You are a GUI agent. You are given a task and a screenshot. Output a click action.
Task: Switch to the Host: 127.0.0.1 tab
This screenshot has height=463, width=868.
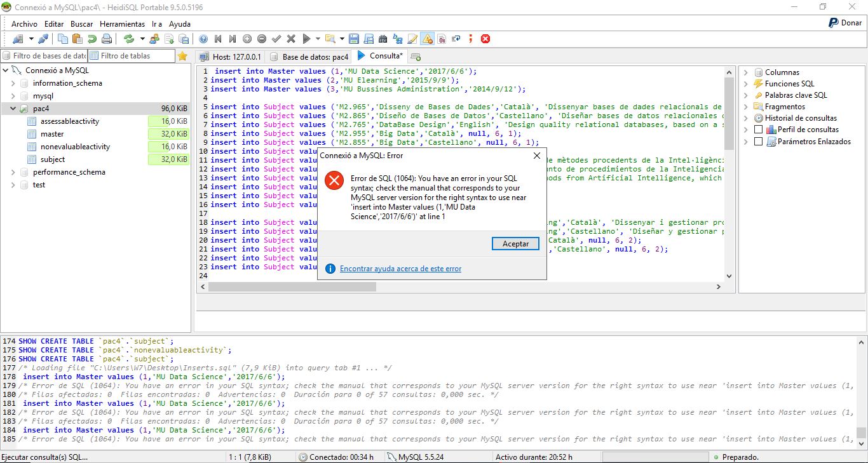click(230, 57)
